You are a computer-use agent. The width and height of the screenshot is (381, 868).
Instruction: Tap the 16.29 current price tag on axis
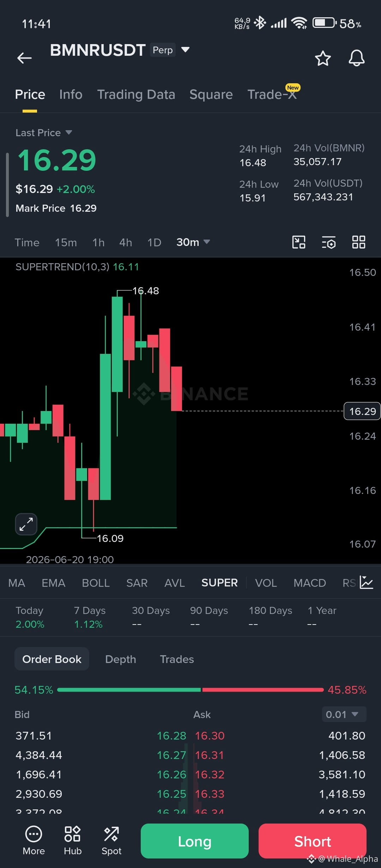click(362, 411)
